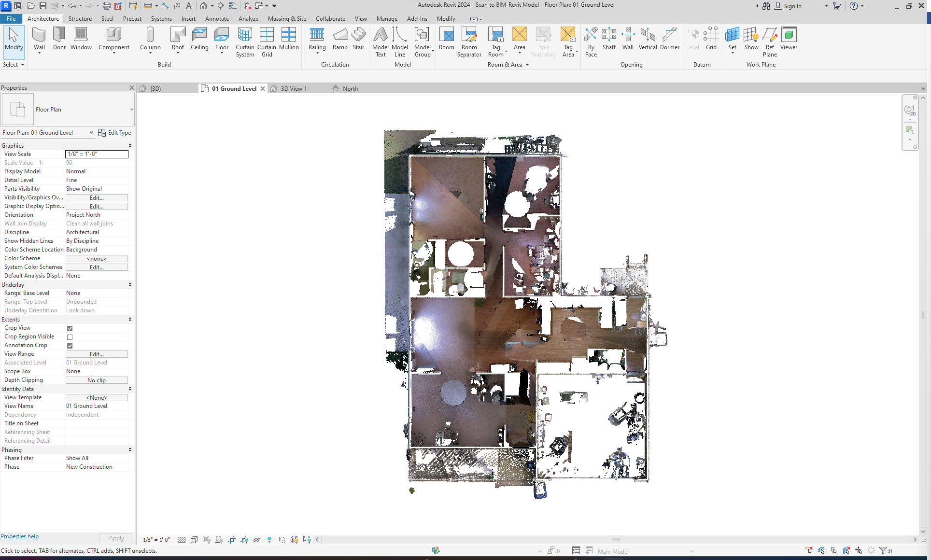Toggle the Annotation Crop checkbox

(70, 346)
